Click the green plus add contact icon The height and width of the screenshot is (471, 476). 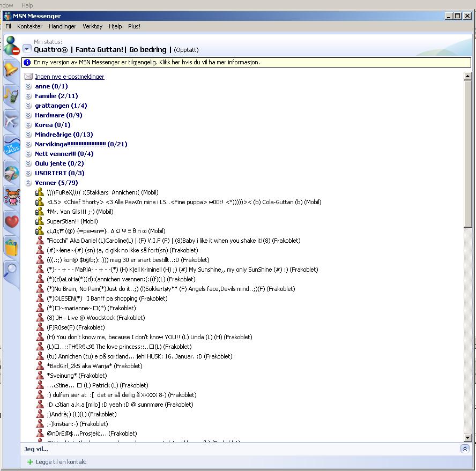pos(30,462)
